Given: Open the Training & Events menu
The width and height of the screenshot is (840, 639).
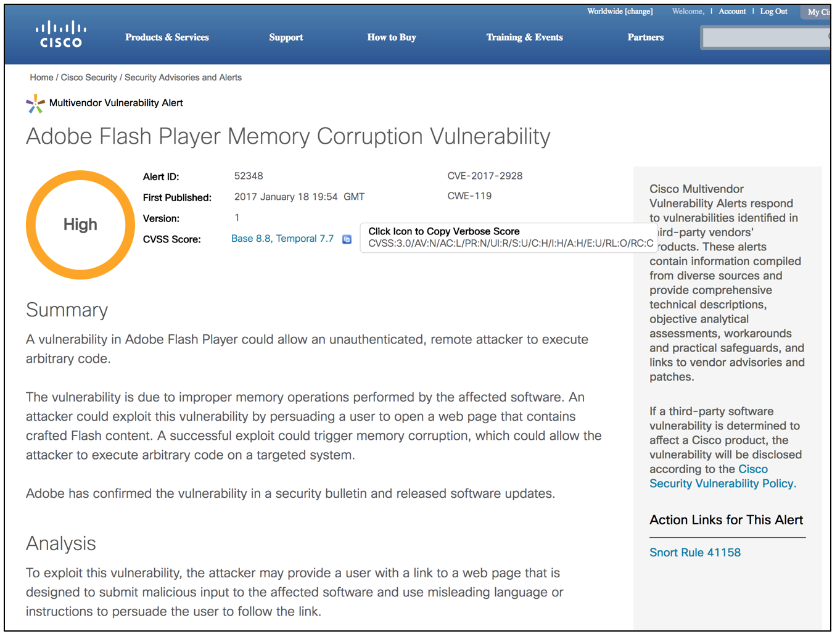Looking at the screenshot, I should (x=524, y=38).
